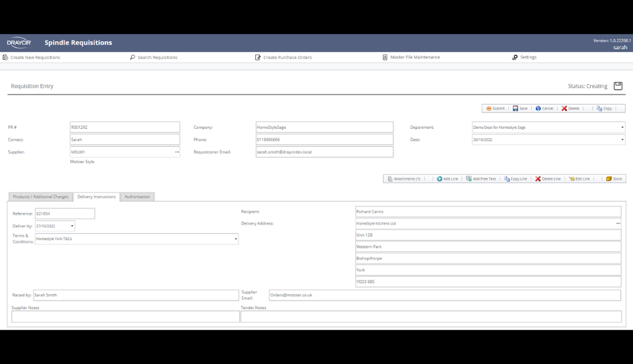Cancel the requisition entry

544,108
